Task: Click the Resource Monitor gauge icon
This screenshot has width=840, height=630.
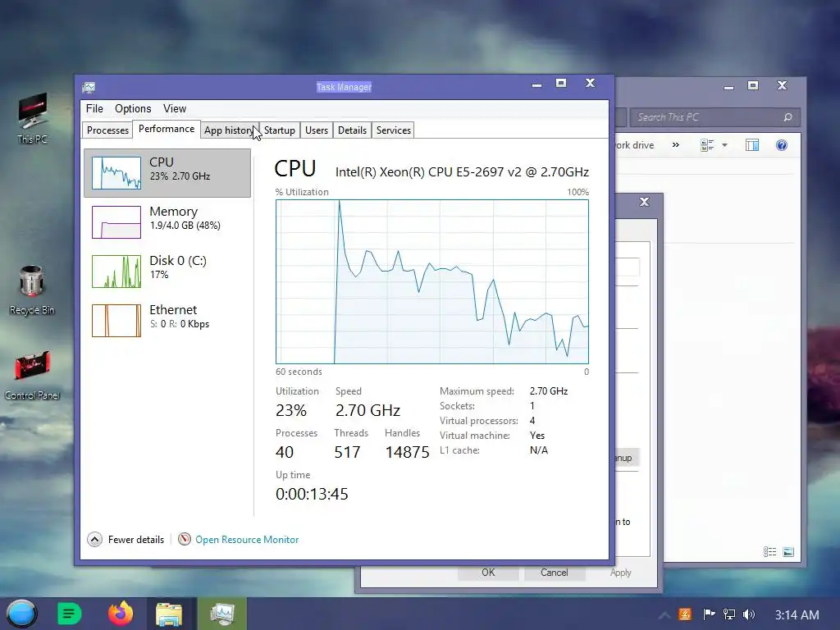Action: (185, 539)
